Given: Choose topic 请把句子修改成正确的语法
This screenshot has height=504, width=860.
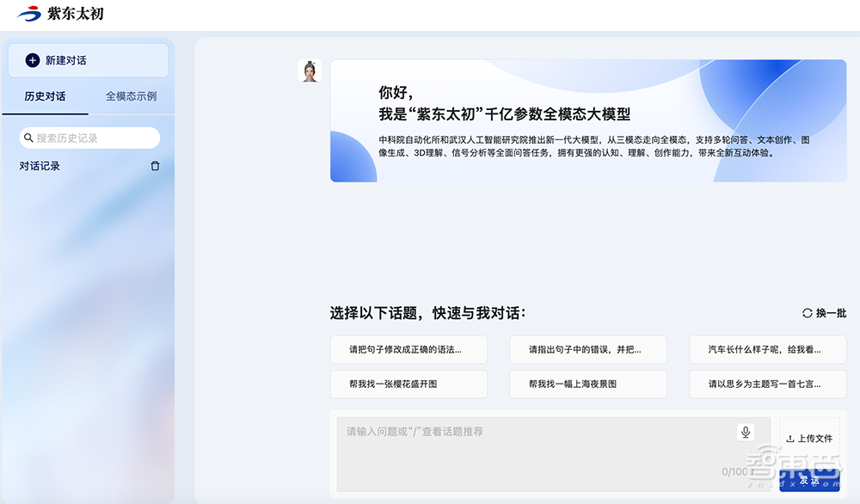Looking at the screenshot, I should tap(408, 349).
